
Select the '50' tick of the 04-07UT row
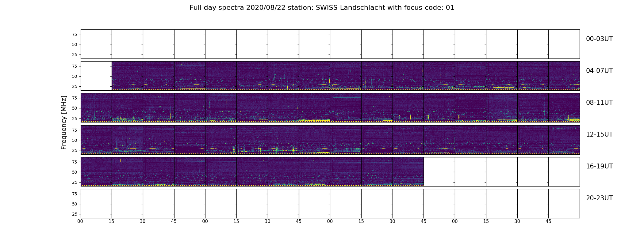(75, 76)
